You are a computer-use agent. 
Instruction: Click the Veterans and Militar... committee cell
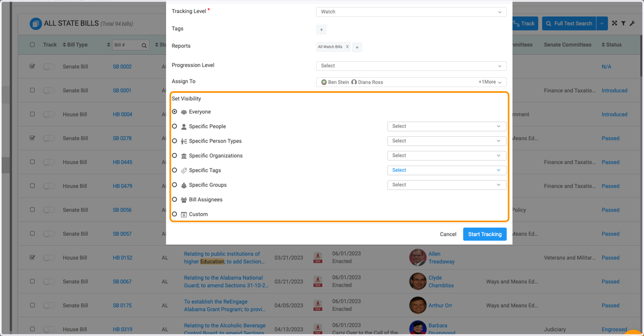tap(569, 258)
